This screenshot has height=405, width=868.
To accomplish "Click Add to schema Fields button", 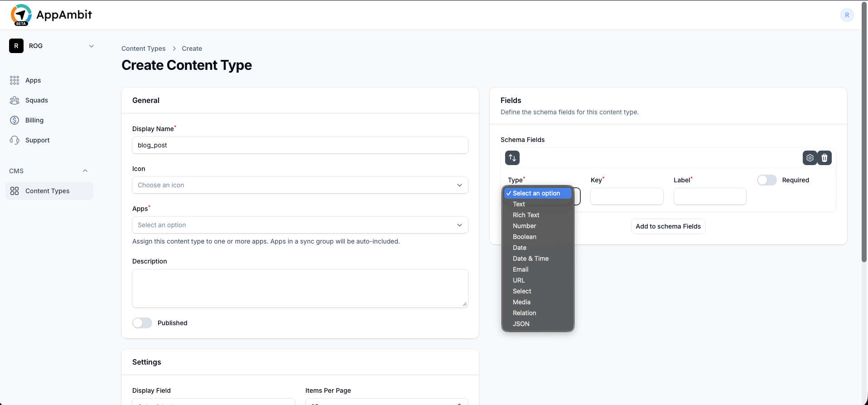I will coord(668,226).
